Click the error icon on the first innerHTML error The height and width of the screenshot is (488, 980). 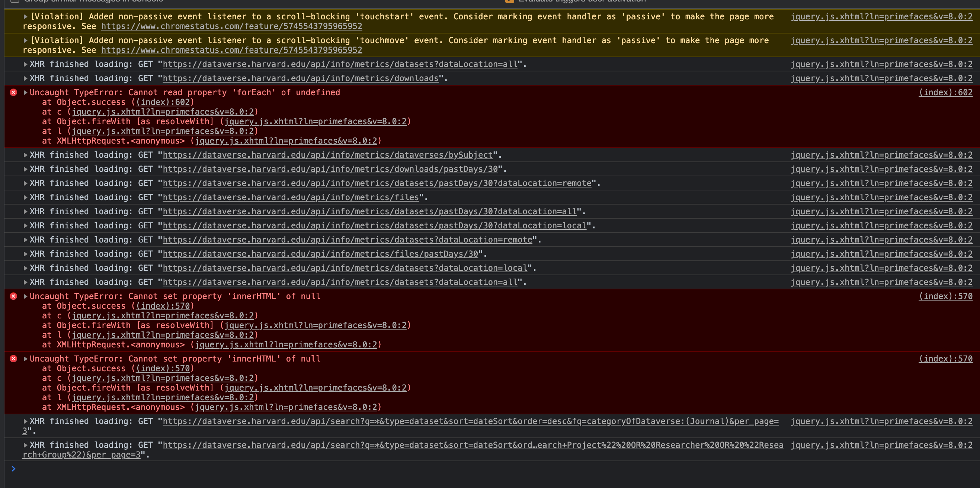tap(13, 296)
